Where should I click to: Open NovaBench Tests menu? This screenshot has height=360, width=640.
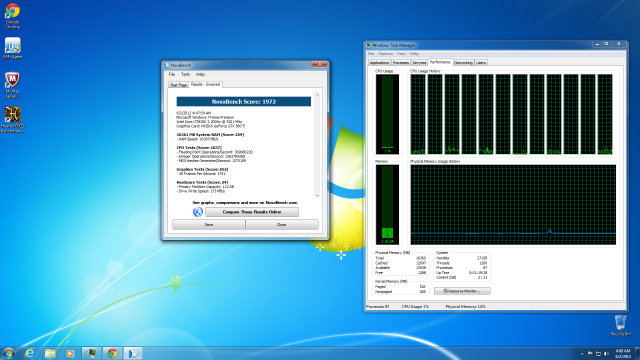coord(186,74)
